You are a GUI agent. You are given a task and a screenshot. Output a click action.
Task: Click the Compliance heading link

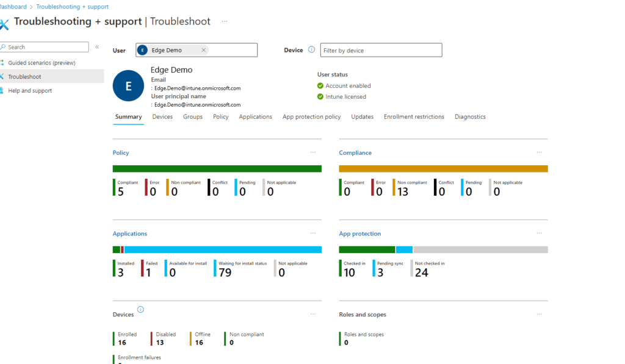[355, 153]
